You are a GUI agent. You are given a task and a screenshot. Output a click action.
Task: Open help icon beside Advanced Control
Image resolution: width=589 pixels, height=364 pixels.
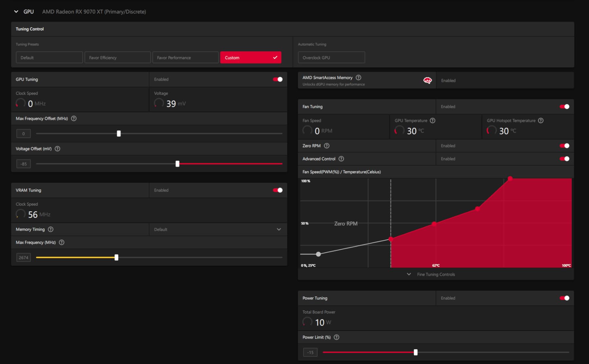pyautogui.click(x=341, y=159)
